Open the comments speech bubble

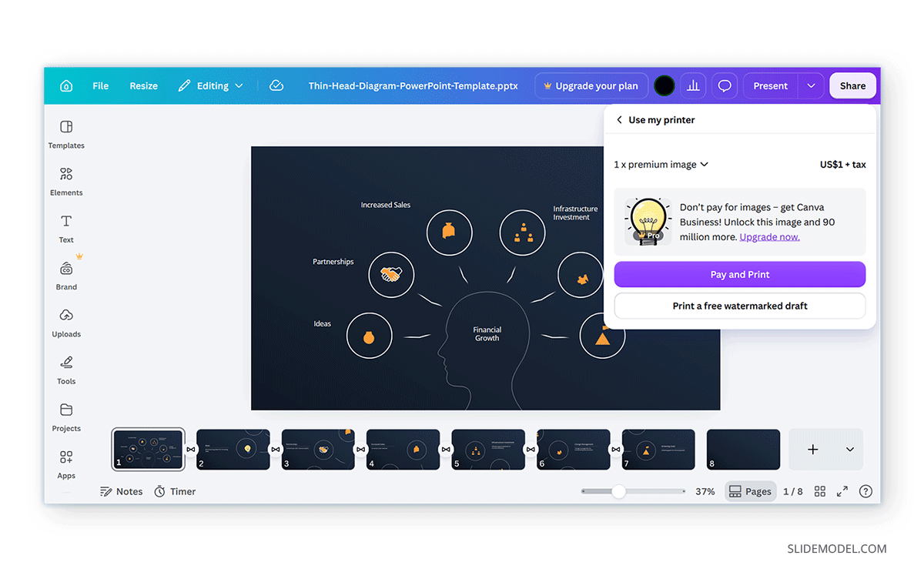725,86
